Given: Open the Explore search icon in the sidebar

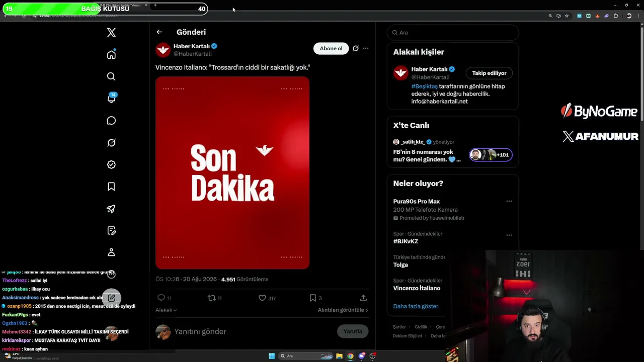Looking at the screenshot, I should (111, 76).
